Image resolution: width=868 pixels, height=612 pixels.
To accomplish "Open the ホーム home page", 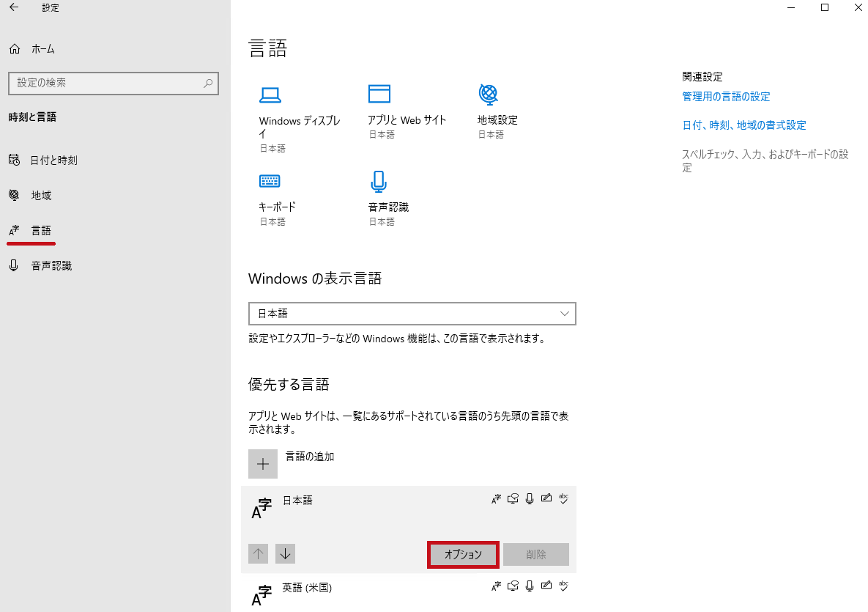I will (32, 48).
